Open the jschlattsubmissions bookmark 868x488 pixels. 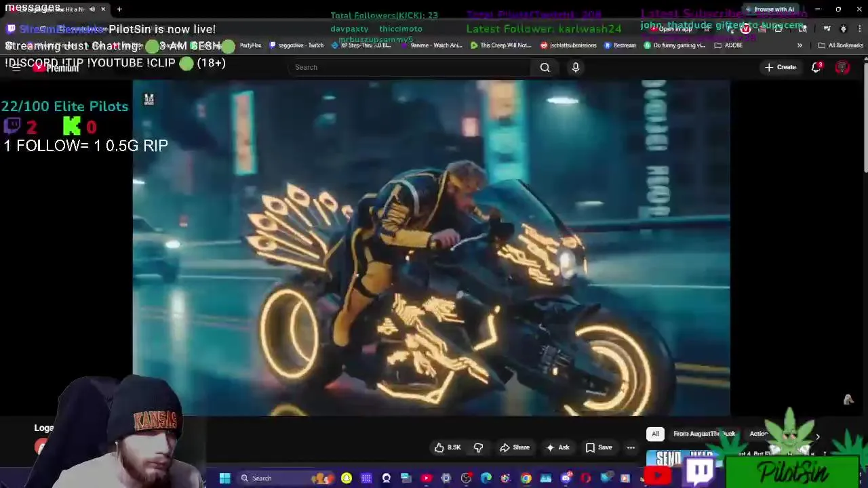tap(568, 45)
